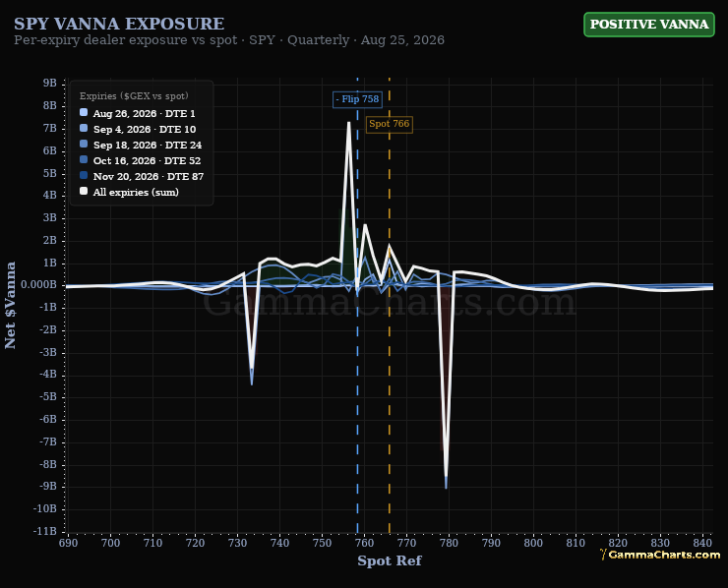The height and width of the screenshot is (588, 728).
Task: Toggle the Aug 26, 2026 DTE 1 legend entry
Action: click(138, 113)
